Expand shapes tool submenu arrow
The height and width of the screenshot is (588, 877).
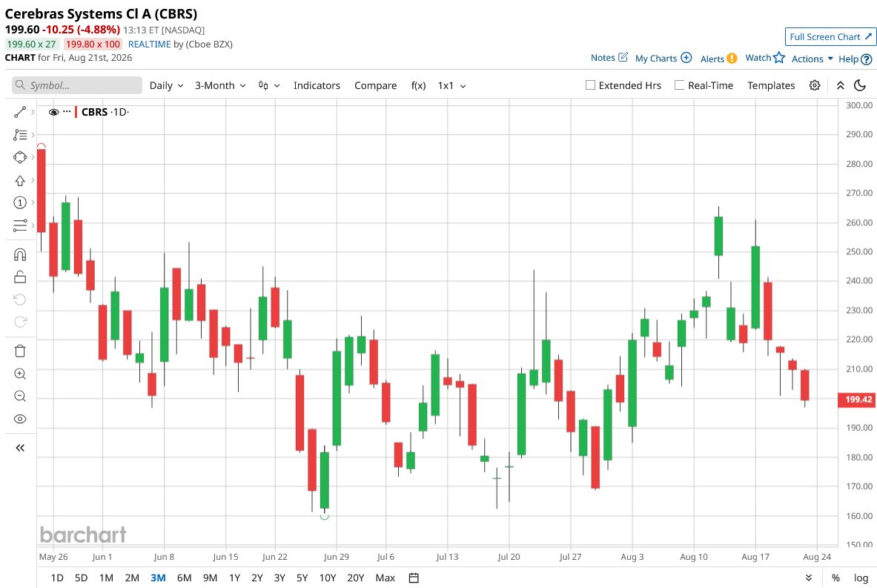33,157
